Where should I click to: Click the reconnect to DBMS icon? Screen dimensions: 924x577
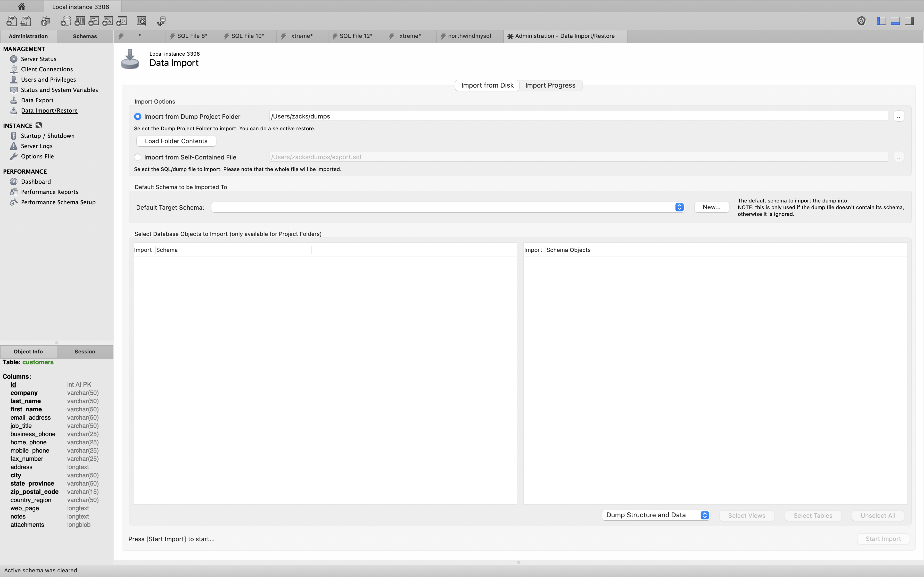click(x=161, y=21)
